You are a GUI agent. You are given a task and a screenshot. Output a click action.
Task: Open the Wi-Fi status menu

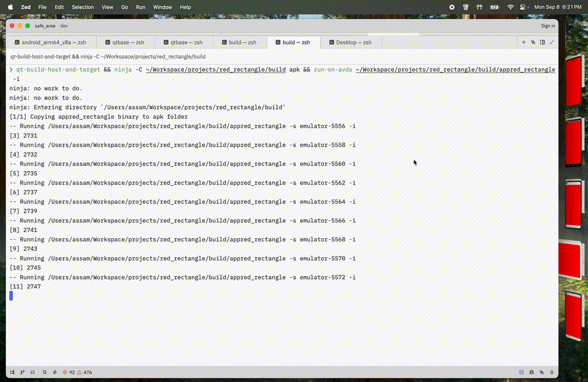point(510,7)
